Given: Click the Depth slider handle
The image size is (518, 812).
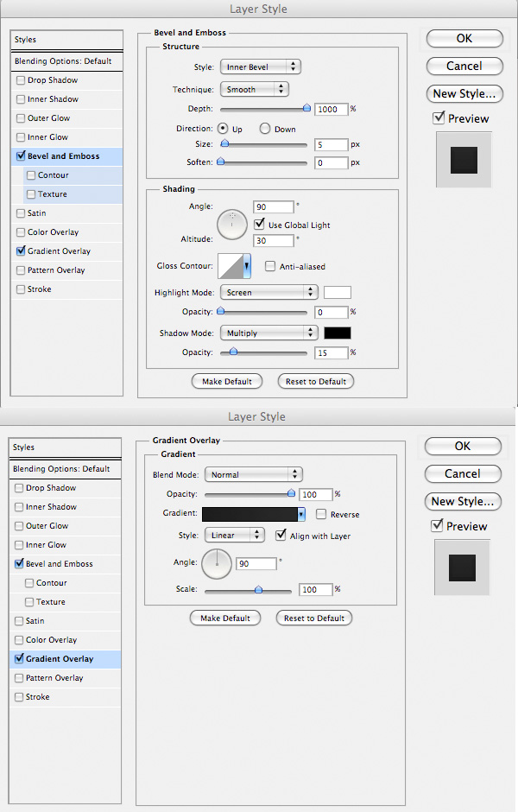Looking at the screenshot, I should click(306, 108).
